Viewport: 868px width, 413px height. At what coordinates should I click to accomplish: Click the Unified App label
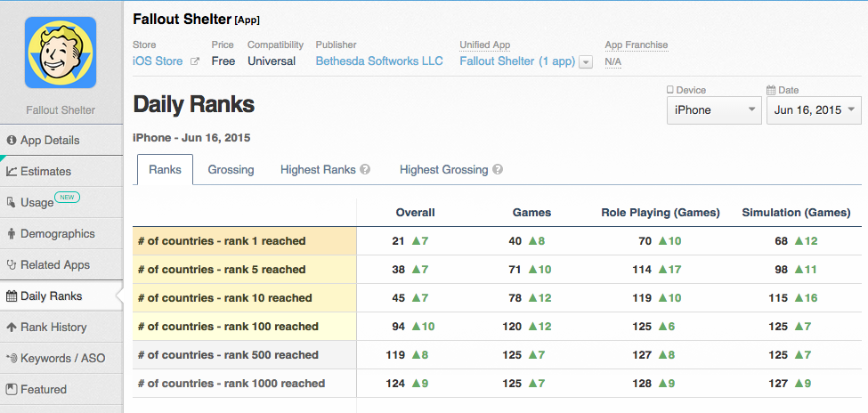click(485, 45)
